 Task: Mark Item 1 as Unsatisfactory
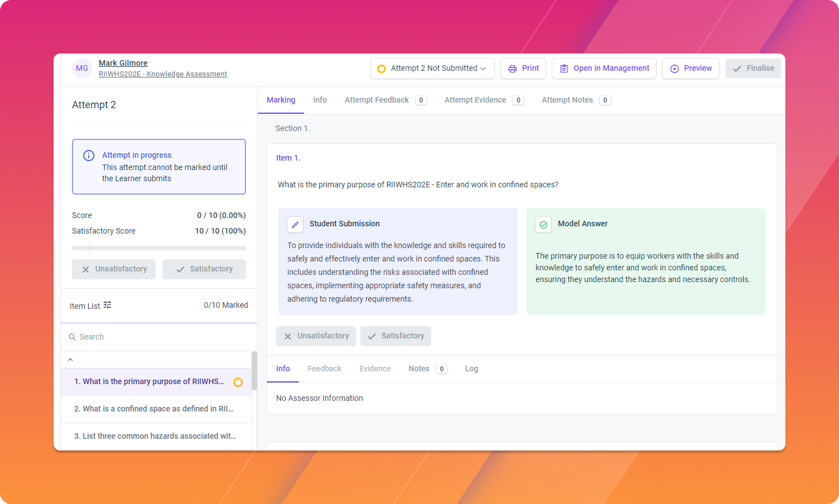316,336
